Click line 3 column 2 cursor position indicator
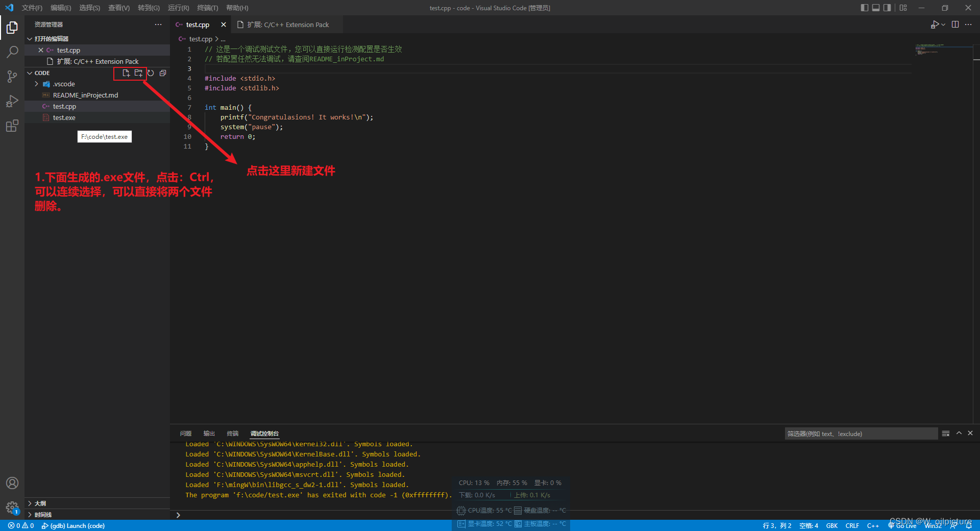The image size is (980, 531). tap(777, 525)
